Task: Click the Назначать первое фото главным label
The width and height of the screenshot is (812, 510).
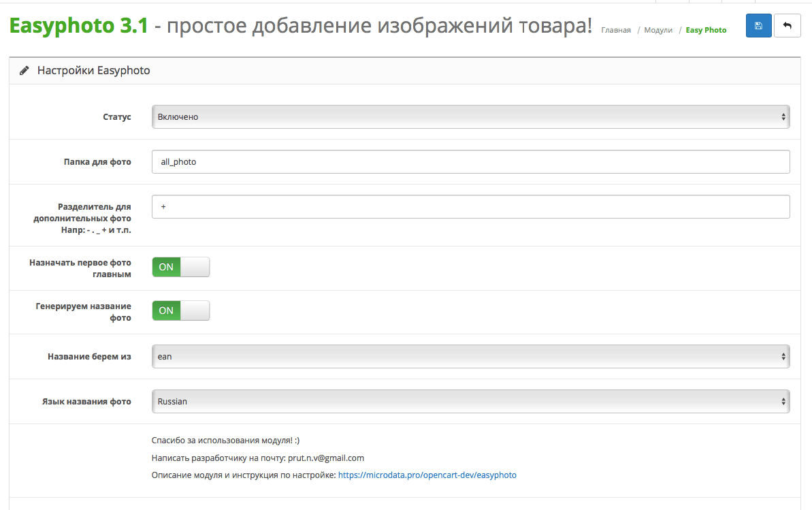Action: (x=80, y=268)
